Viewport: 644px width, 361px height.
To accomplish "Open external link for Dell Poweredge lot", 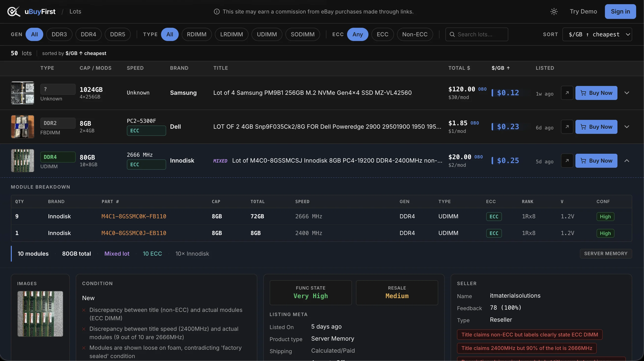I will tap(567, 127).
